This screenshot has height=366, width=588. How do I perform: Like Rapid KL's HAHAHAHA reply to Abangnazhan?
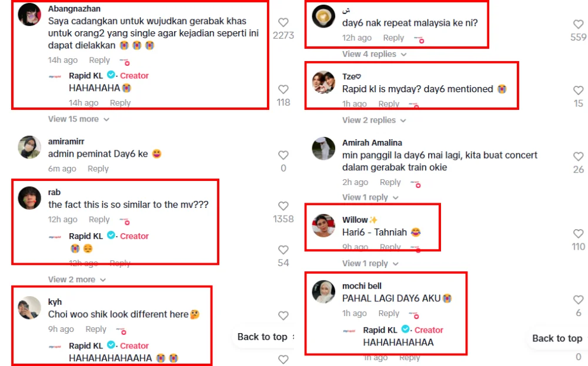[x=283, y=89]
